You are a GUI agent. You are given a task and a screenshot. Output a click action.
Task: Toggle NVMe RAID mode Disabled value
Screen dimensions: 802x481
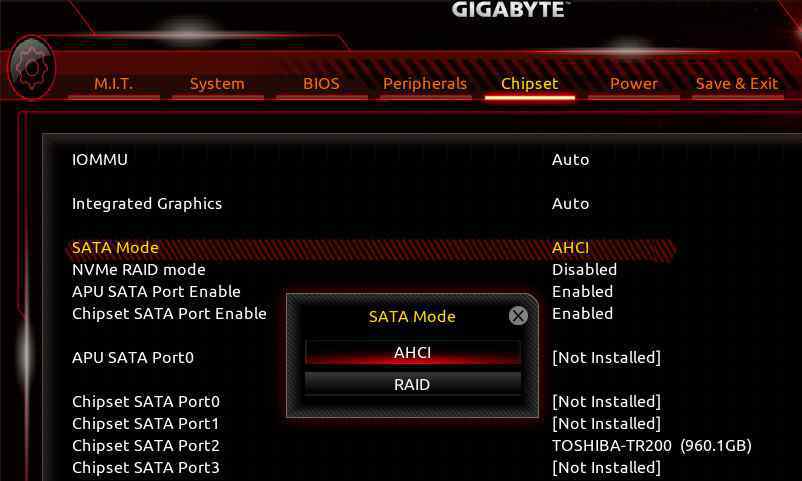pos(584,270)
